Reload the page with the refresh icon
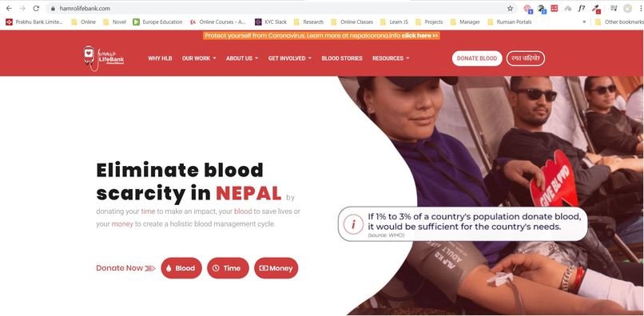 pos(36,8)
